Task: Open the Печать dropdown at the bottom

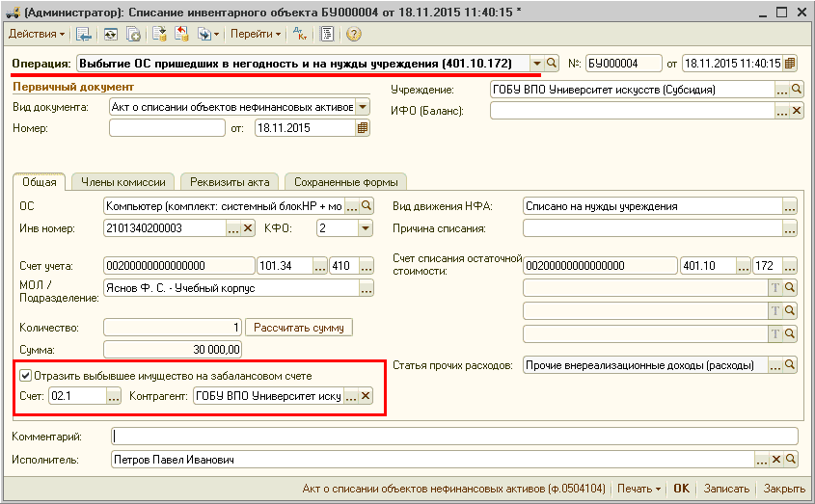Action: 638,489
